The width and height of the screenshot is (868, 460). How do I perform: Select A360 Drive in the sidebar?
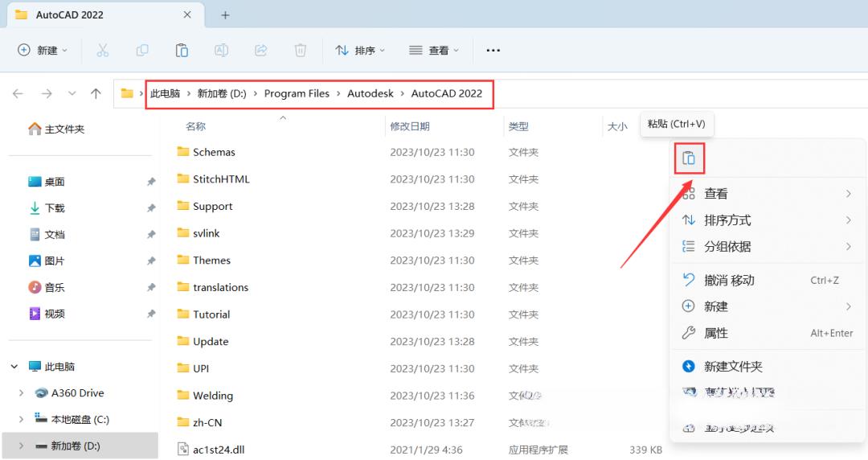[69, 393]
